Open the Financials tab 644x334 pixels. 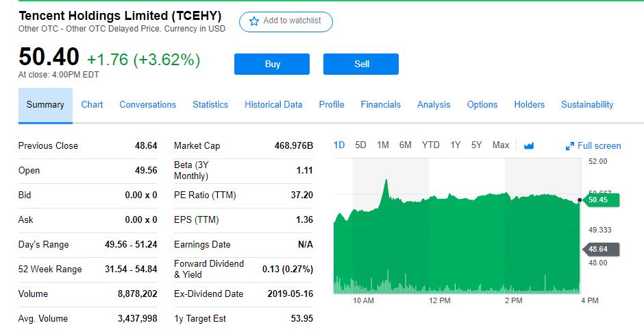coord(381,105)
